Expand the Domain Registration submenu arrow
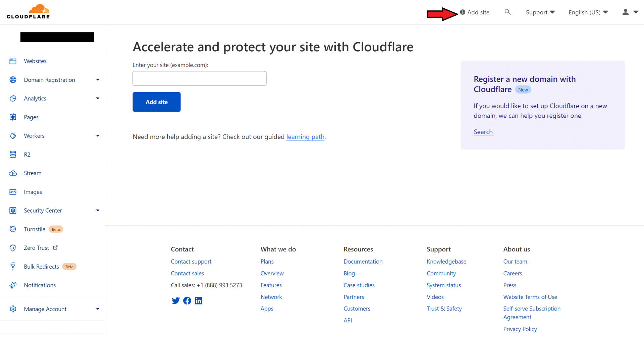 (98, 80)
